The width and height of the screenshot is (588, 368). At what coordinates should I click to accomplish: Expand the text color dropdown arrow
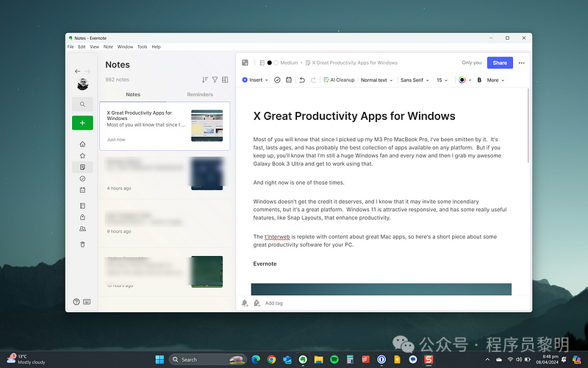470,80
